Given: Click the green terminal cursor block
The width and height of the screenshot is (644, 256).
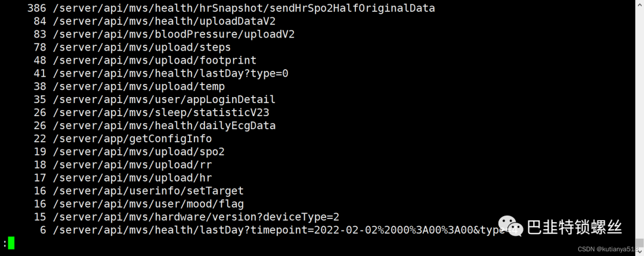Looking at the screenshot, I should 11,243.
